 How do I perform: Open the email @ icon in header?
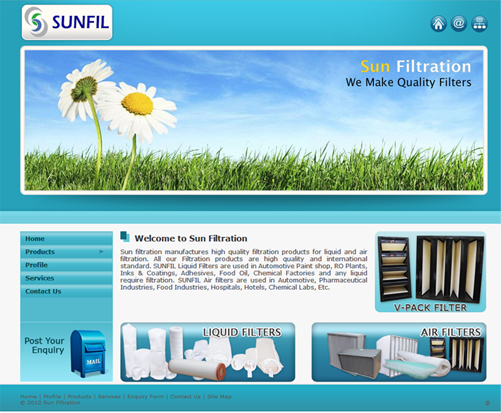[459, 24]
